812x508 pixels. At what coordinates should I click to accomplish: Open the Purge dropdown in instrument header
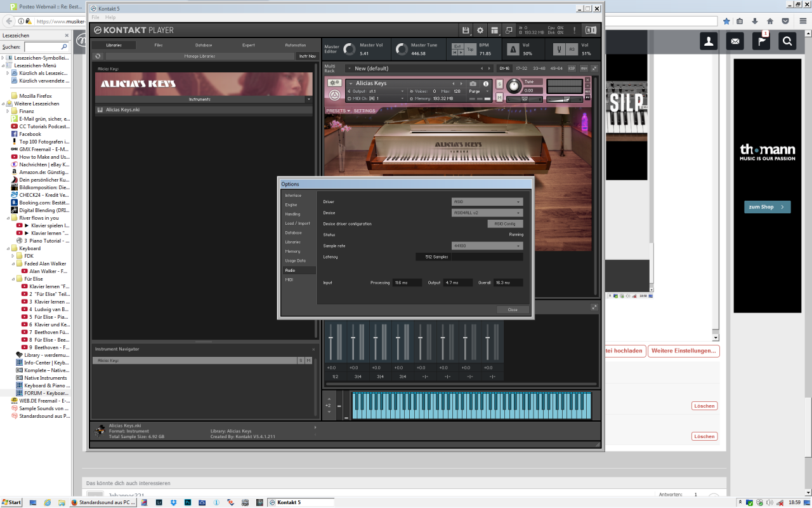478,91
